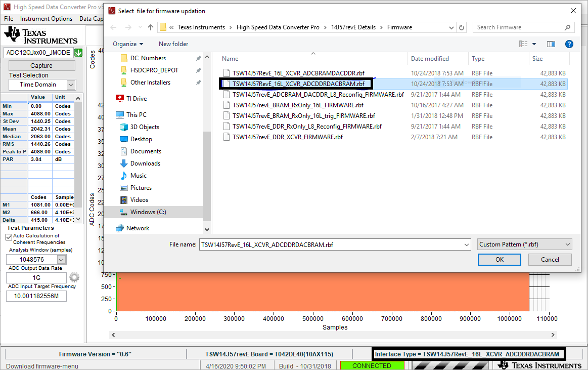Sort files by Size column header
588x370 pixels.
pos(537,59)
